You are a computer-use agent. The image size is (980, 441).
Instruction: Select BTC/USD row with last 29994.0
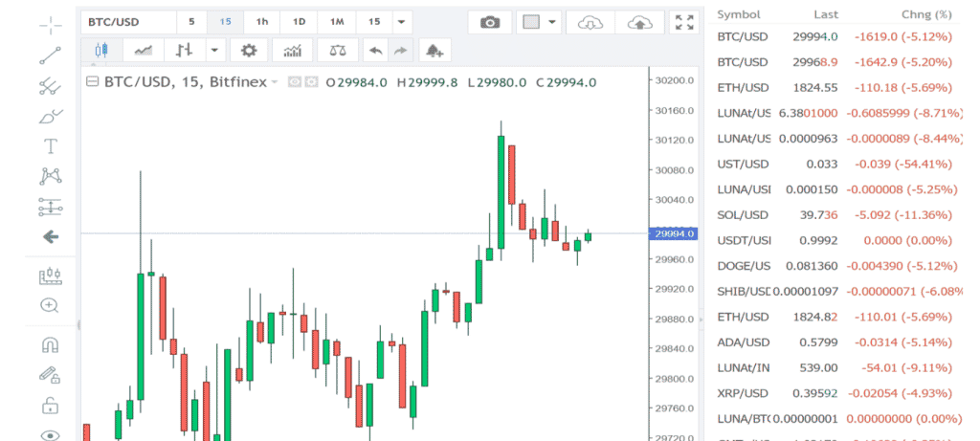click(835, 37)
